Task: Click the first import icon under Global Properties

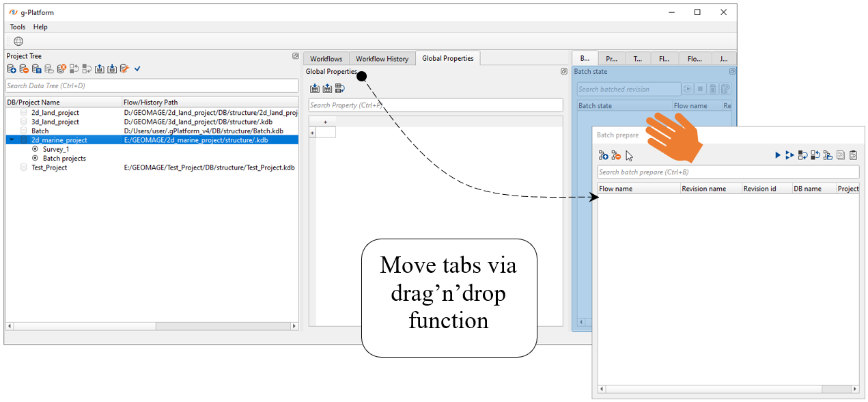Action: click(x=315, y=88)
